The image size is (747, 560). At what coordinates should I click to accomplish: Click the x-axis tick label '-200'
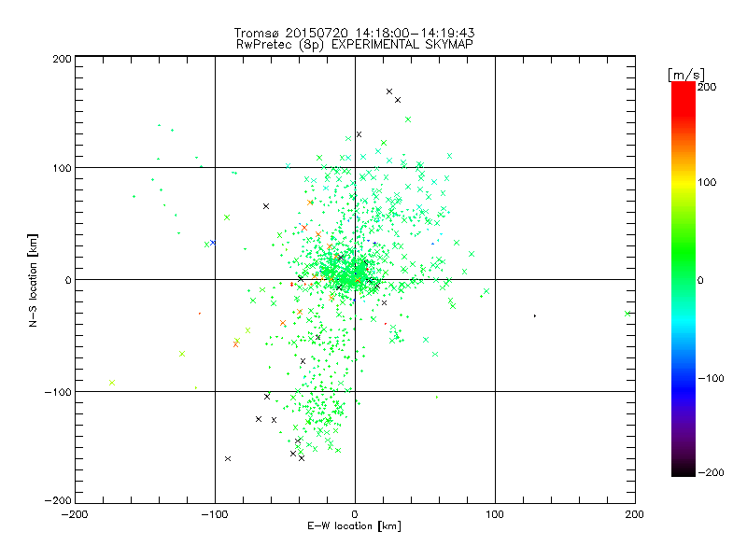pyautogui.click(x=75, y=514)
